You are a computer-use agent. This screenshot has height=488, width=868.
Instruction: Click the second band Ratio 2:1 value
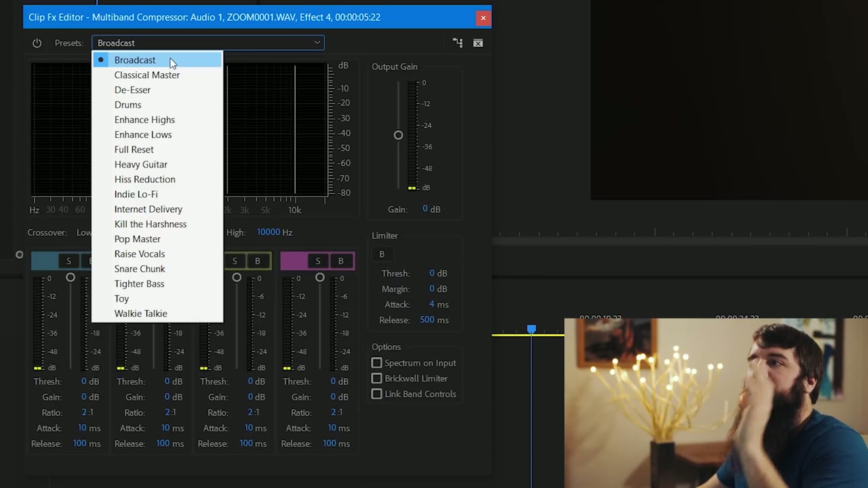click(x=170, y=413)
